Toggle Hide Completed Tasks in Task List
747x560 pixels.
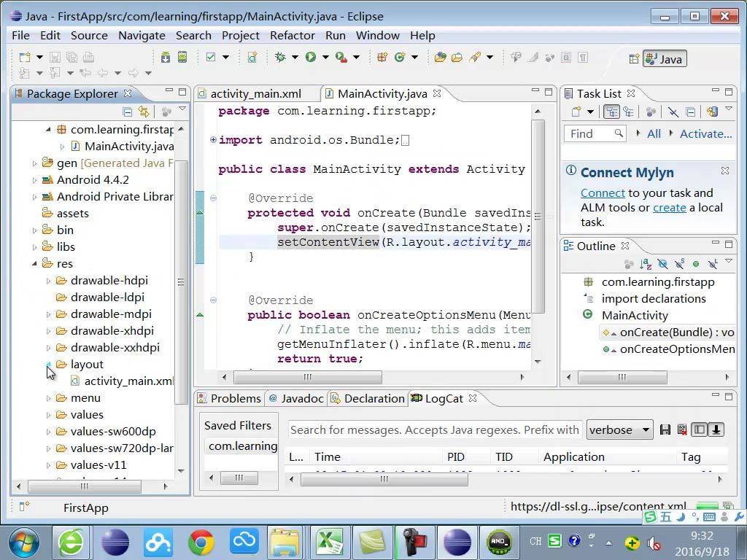673,112
